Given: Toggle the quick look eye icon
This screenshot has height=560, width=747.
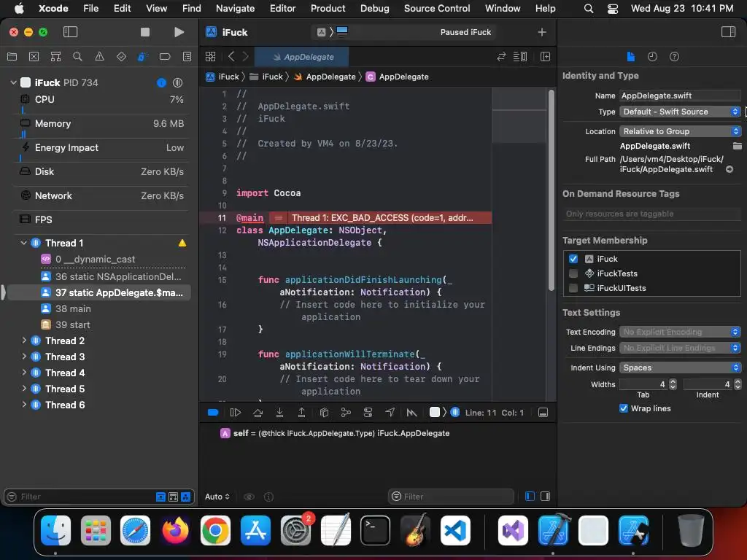Looking at the screenshot, I should [x=249, y=497].
